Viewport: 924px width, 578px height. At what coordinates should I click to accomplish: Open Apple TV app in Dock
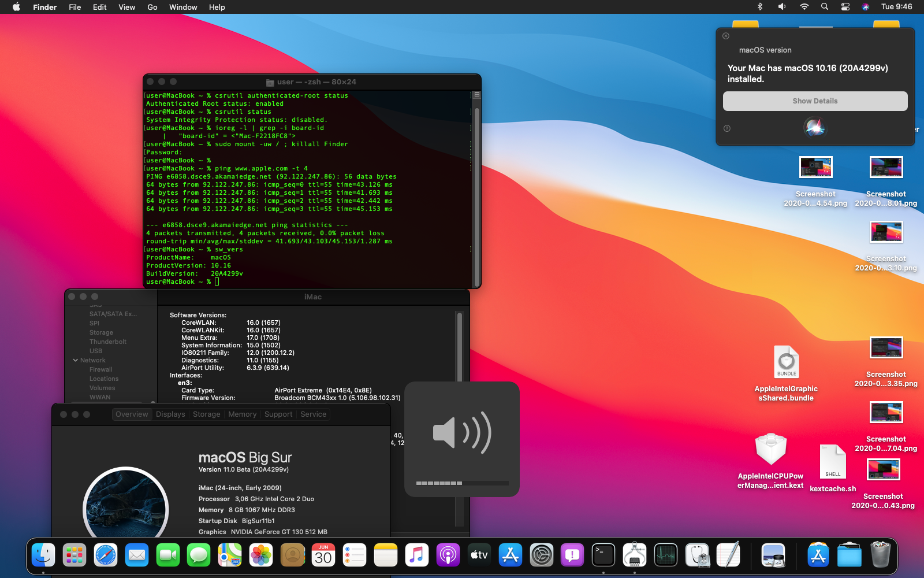(x=479, y=555)
